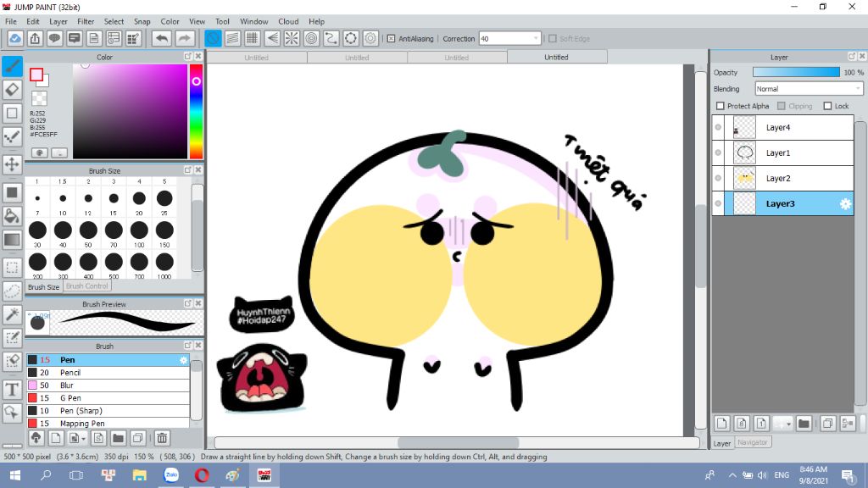
Task: Select the rectangular selection tool
Action: pyautogui.click(x=12, y=268)
